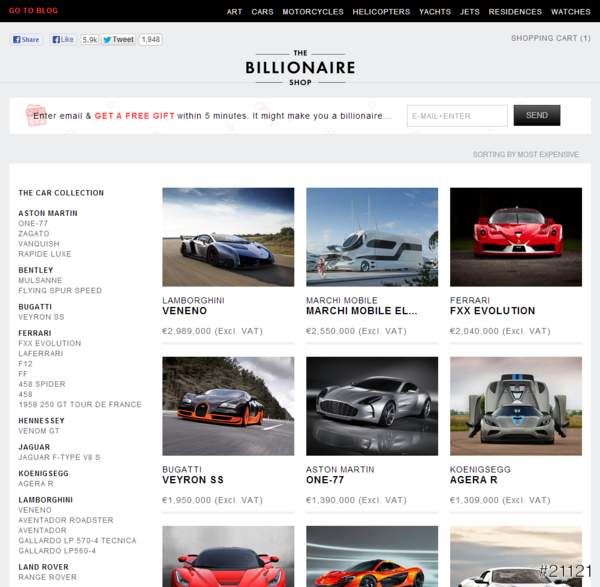Select HENNESSEY brand heading
Viewport: 600px width, 587px height.
(x=41, y=421)
